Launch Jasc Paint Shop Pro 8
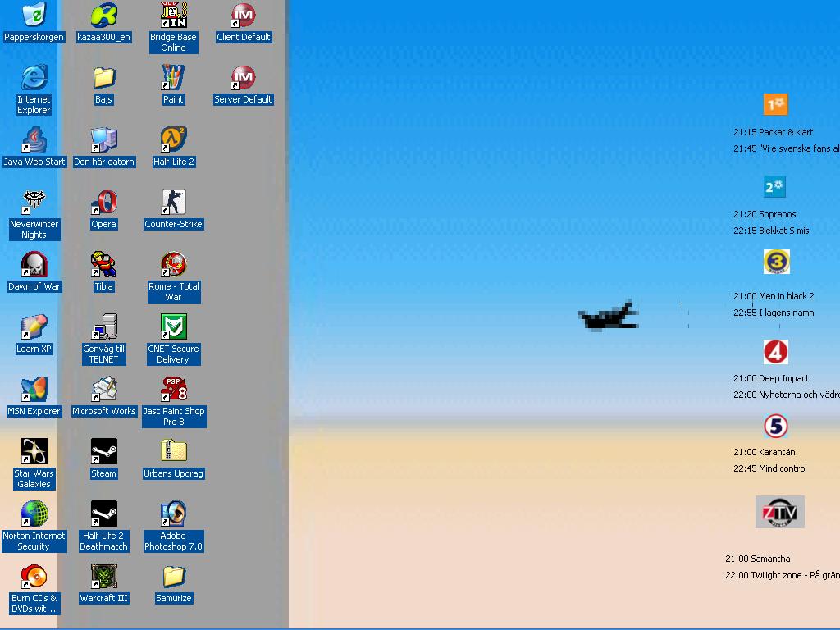840x630 pixels. point(174,389)
